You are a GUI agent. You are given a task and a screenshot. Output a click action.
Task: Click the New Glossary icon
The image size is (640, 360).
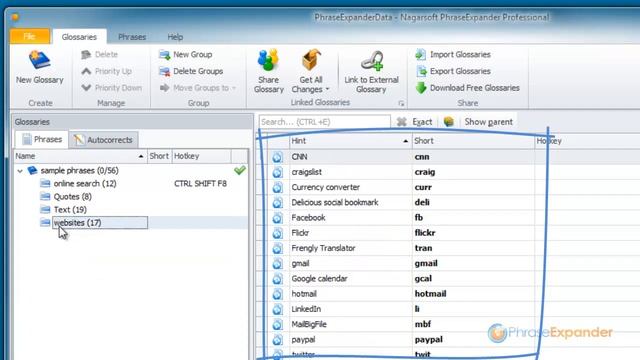[39, 60]
